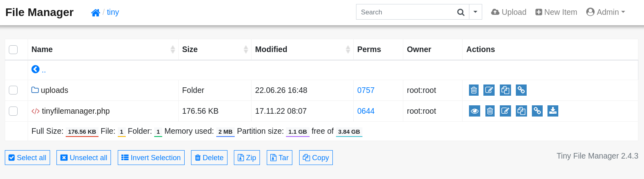Open the uploads folder
Screen dimensions: 644x179
pyautogui.click(x=50, y=90)
